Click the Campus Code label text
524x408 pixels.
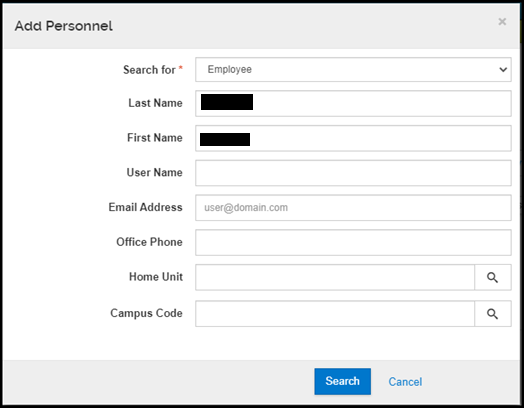click(x=146, y=313)
